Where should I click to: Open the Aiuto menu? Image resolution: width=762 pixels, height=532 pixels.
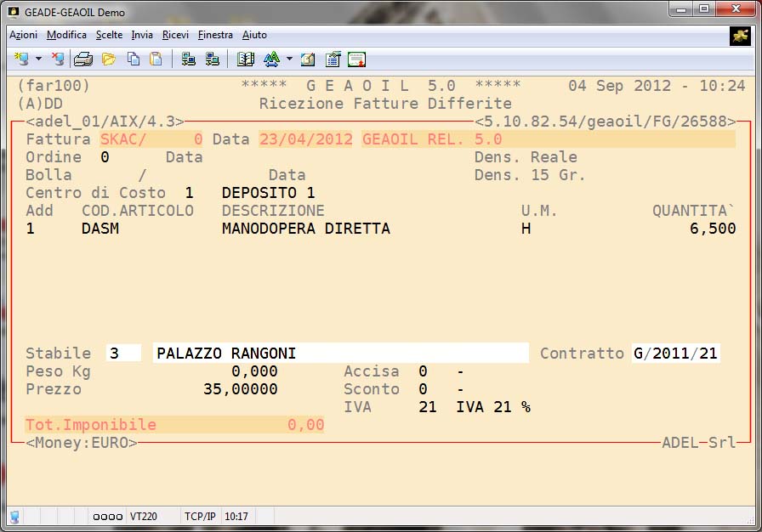254,35
